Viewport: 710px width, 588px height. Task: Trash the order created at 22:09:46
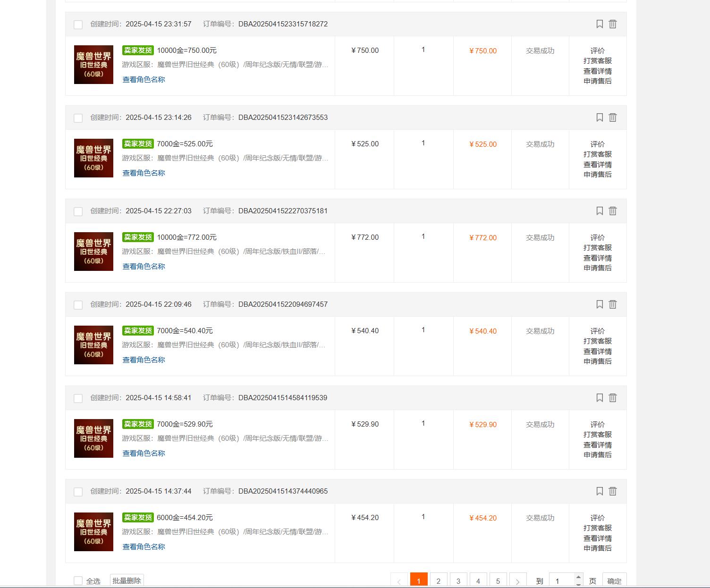613,304
